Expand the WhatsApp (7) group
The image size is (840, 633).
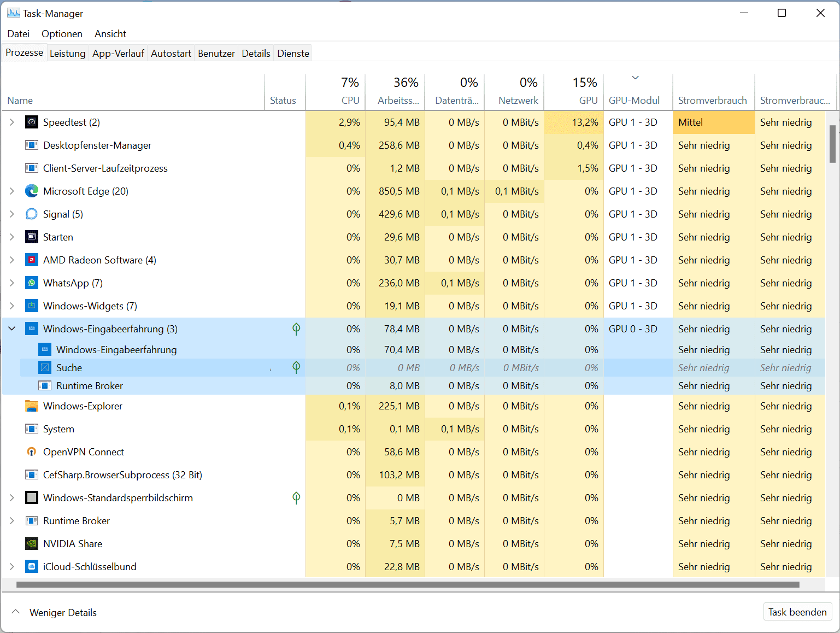click(12, 283)
